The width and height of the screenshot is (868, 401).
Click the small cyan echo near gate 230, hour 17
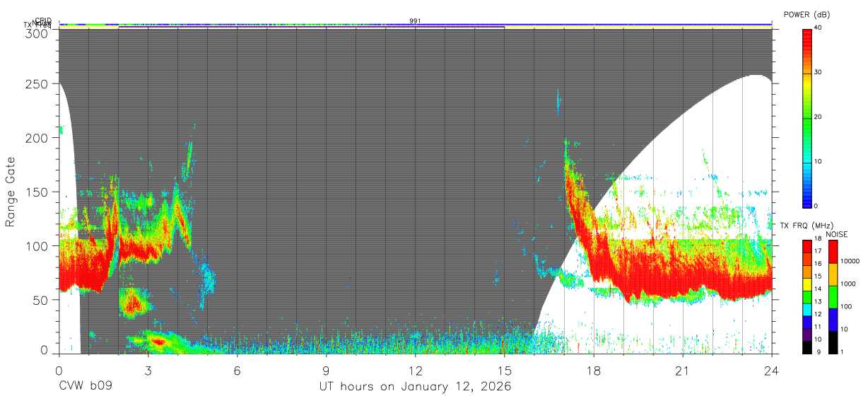tap(558, 103)
